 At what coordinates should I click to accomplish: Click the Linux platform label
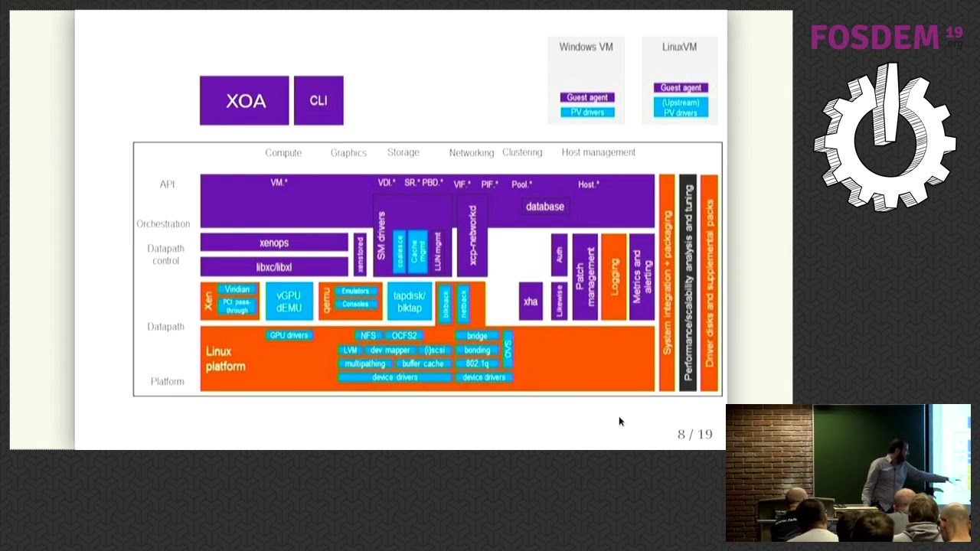tap(225, 359)
